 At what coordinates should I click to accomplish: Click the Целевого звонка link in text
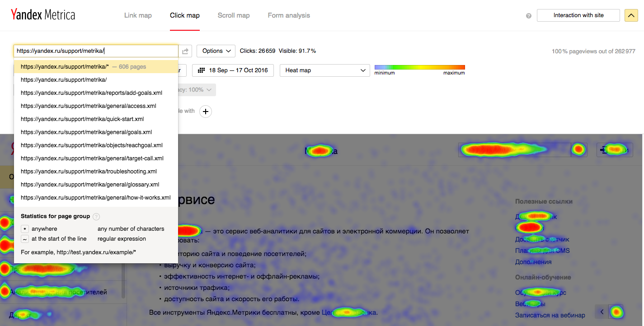pos(349,312)
